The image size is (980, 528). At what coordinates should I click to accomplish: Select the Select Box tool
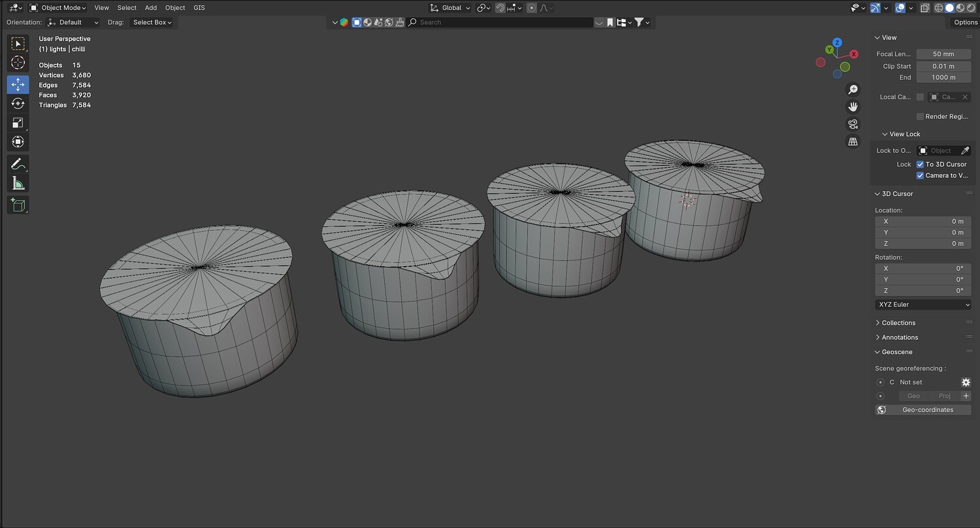click(x=18, y=44)
